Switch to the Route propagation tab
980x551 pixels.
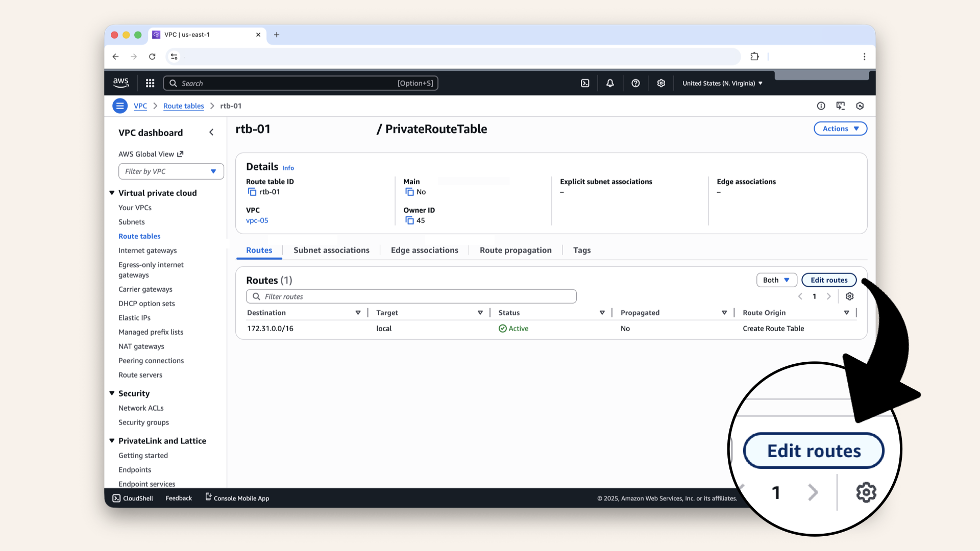click(x=516, y=250)
